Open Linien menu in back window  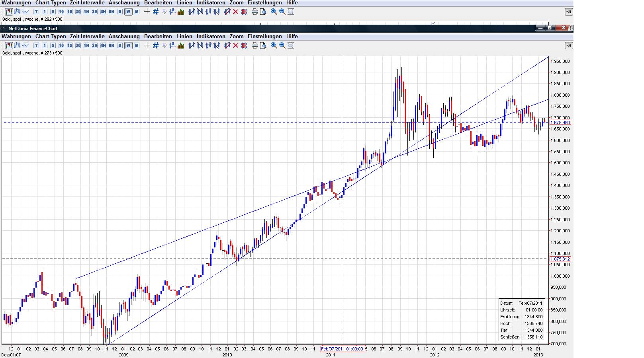coord(184,3)
